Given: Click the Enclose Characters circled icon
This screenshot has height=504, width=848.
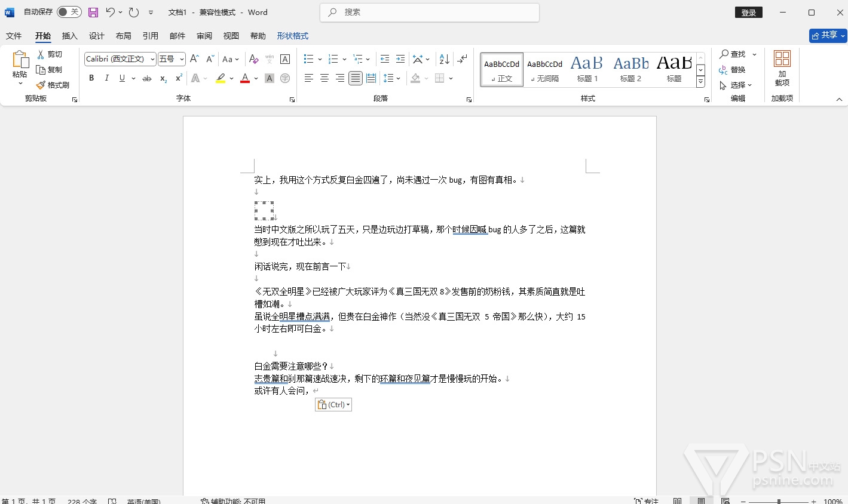Looking at the screenshot, I should pyautogui.click(x=285, y=78).
